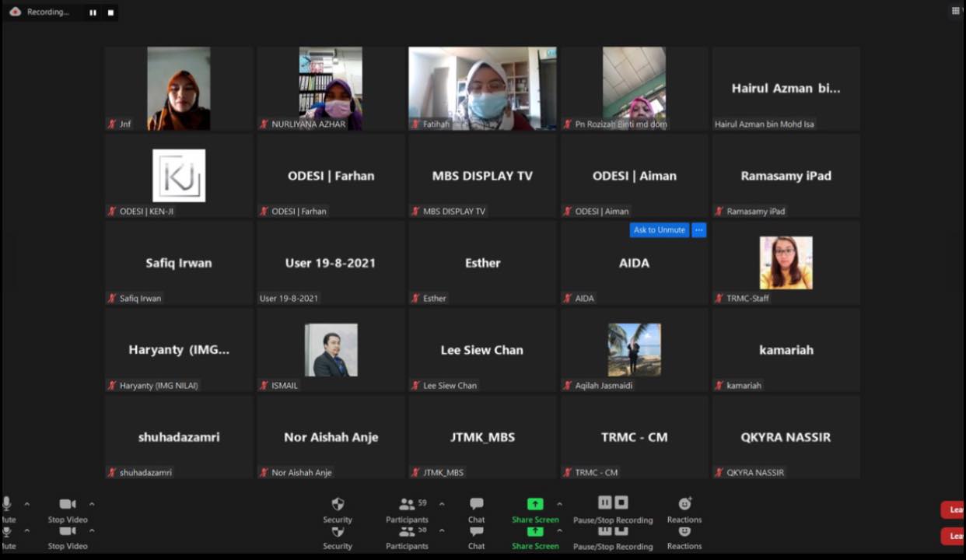Open the Security options in the toolbar
The height and width of the screenshot is (560, 966).
(338, 509)
